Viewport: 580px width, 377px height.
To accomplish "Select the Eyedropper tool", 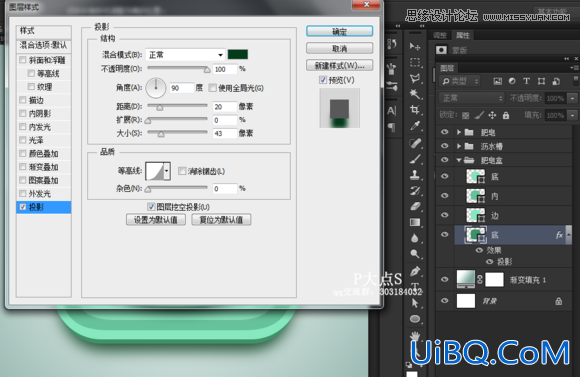I will [415, 126].
